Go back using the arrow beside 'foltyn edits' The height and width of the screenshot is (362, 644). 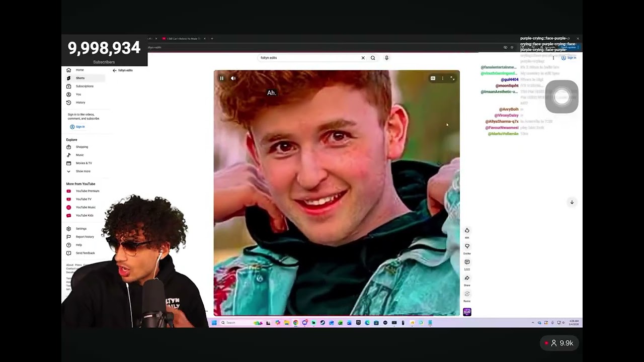[x=115, y=70]
